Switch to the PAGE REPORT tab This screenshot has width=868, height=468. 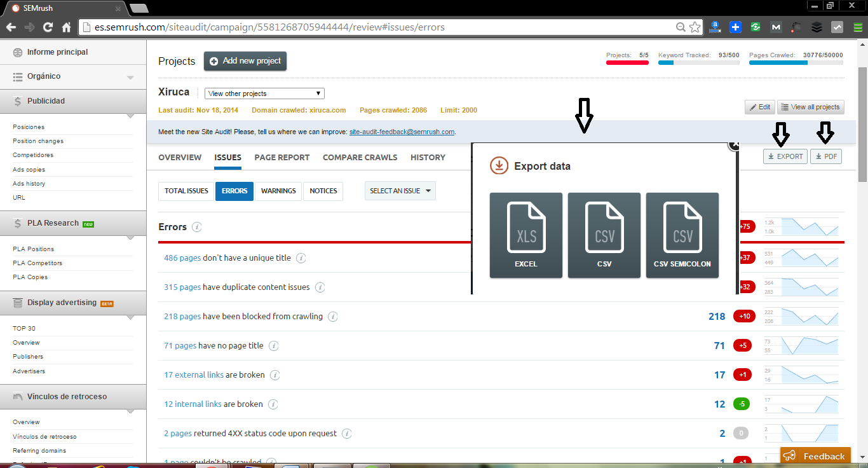[x=281, y=157]
